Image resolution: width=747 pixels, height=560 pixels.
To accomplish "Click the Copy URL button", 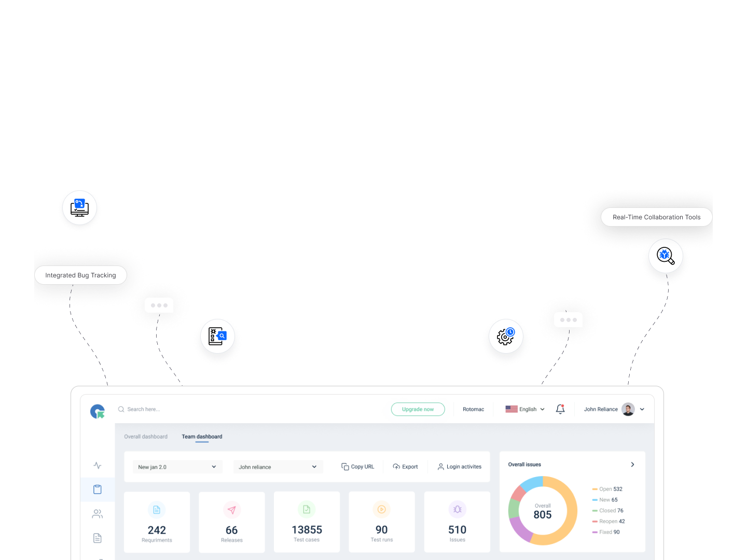I will pos(358,467).
